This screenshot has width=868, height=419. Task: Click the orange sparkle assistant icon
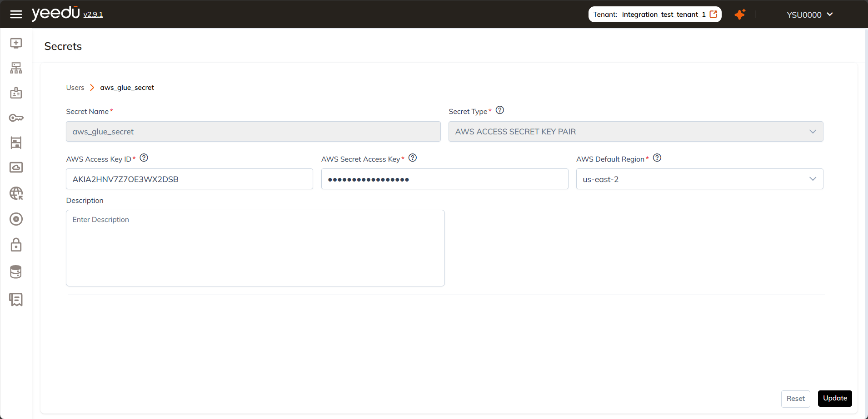pos(740,15)
